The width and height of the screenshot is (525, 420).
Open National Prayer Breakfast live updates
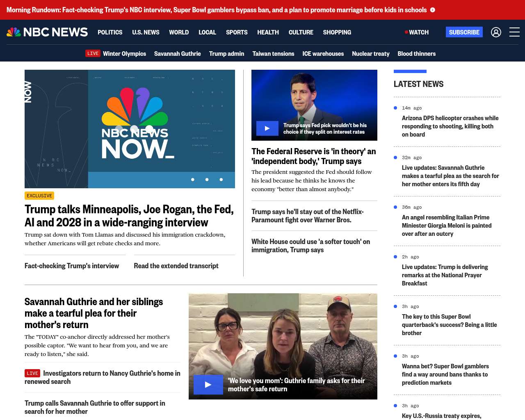pyautogui.click(x=445, y=275)
